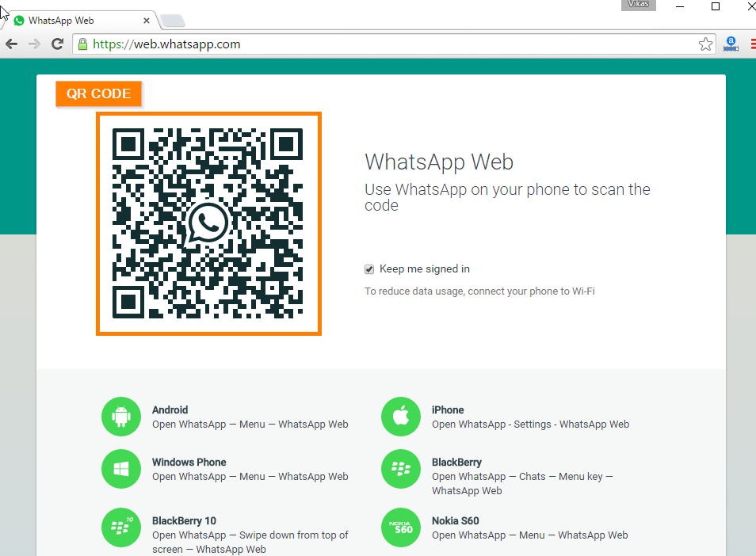Click the "To reduce data usage" Wi-Fi note
Viewport: 756px width, 556px height.
tap(479, 291)
